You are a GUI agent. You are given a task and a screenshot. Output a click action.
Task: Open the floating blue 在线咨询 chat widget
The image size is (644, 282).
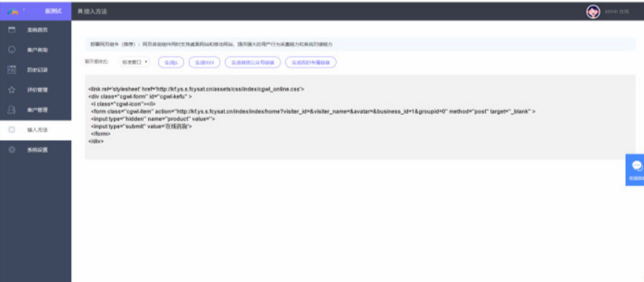[x=634, y=170]
